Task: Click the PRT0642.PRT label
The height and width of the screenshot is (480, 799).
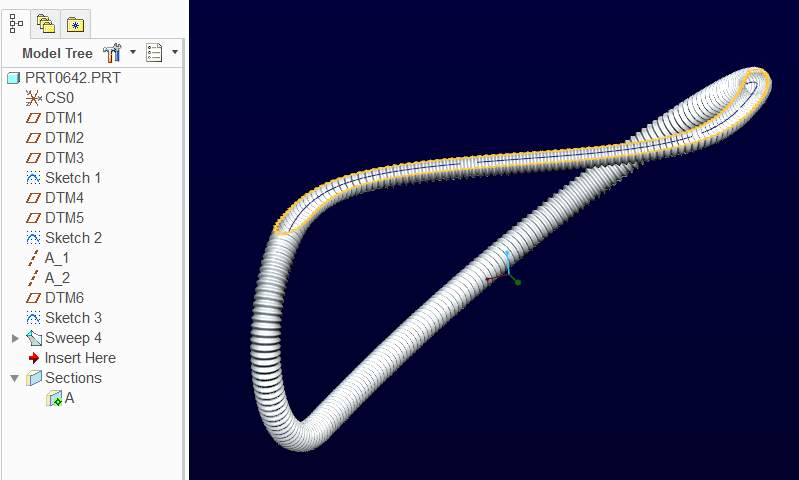Action: pos(73,78)
